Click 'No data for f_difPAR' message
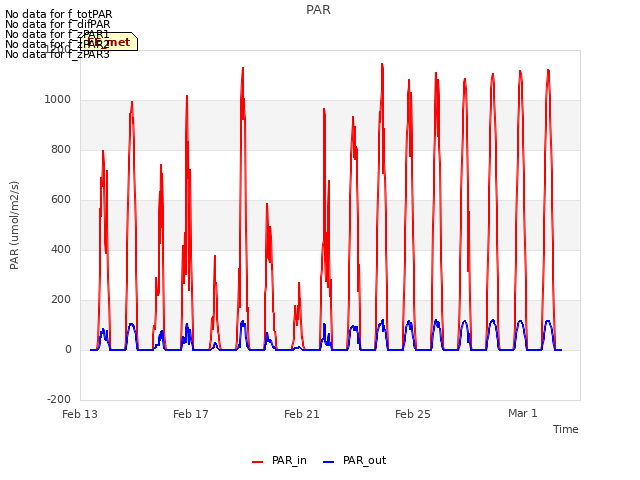Viewport: 640px width, 480px height. click(58, 24)
